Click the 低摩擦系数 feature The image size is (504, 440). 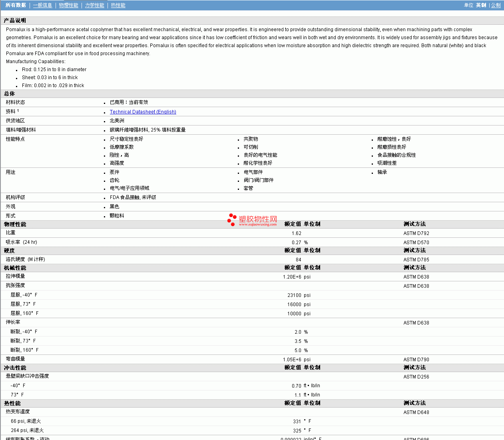pos(122,147)
